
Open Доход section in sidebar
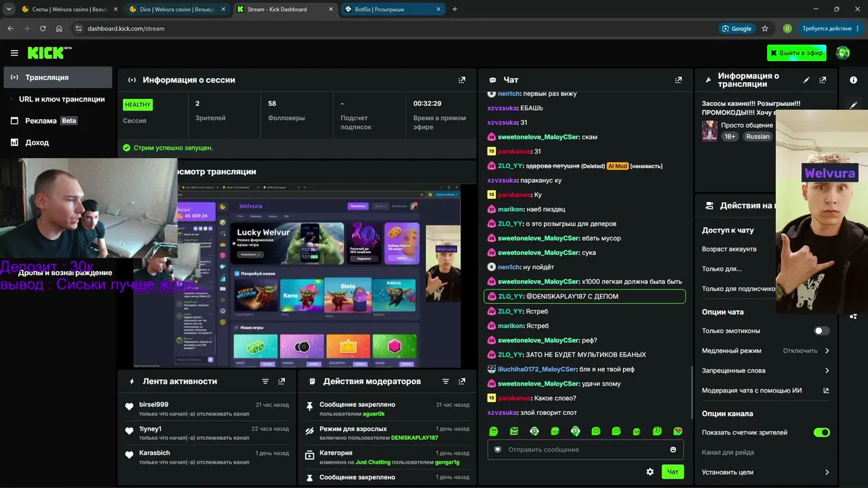pos(58,142)
